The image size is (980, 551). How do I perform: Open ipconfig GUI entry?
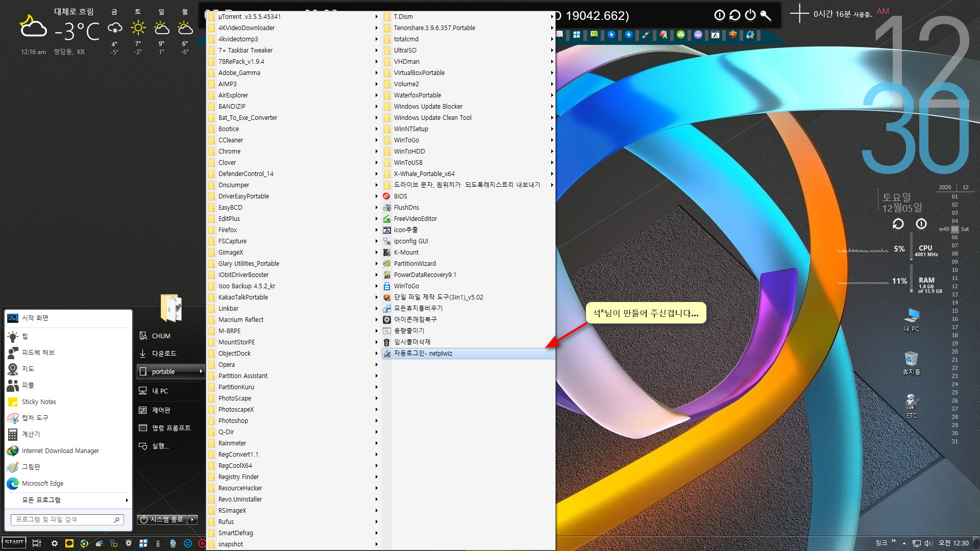point(469,241)
